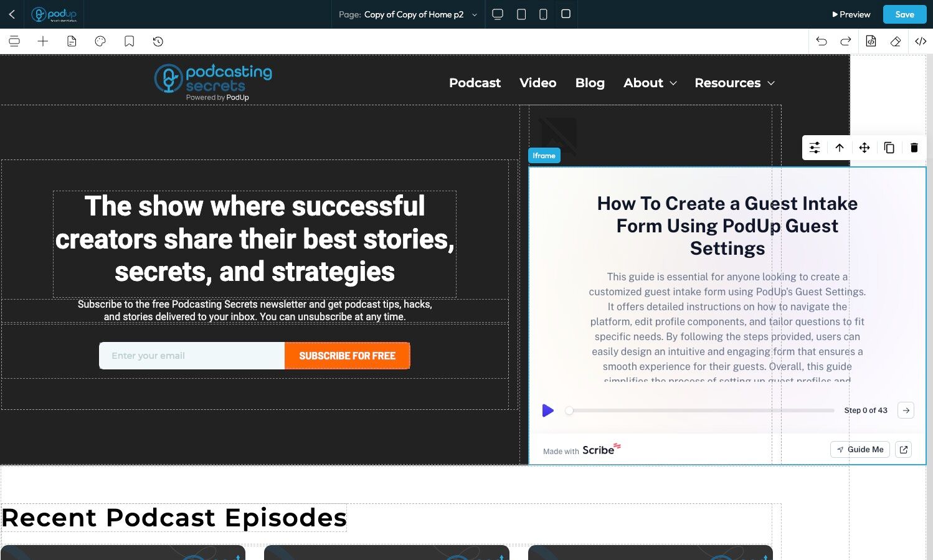Image resolution: width=933 pixels, height=560 pixels.
Task: Open the Video nav item
Action: (x=538, y=83)
